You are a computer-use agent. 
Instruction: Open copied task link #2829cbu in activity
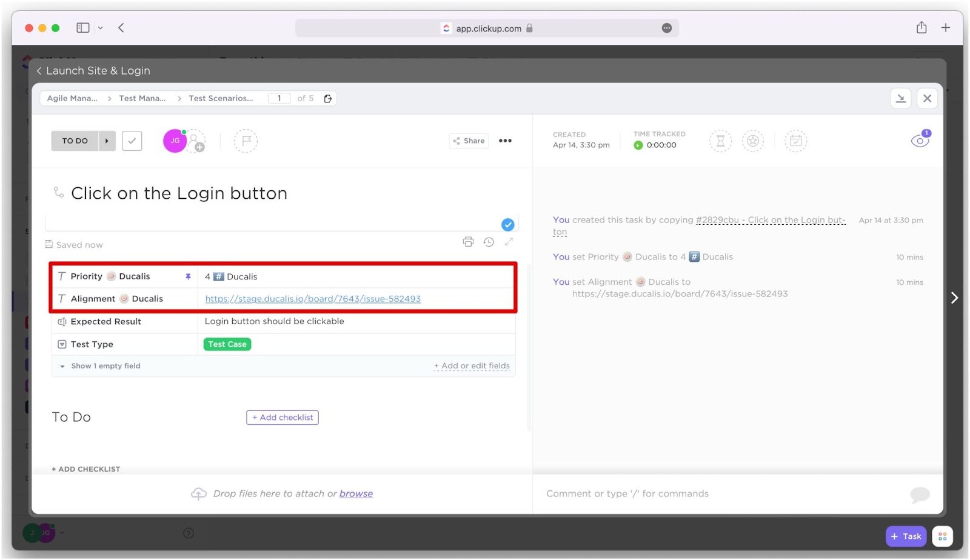click(x=771, y=220)
